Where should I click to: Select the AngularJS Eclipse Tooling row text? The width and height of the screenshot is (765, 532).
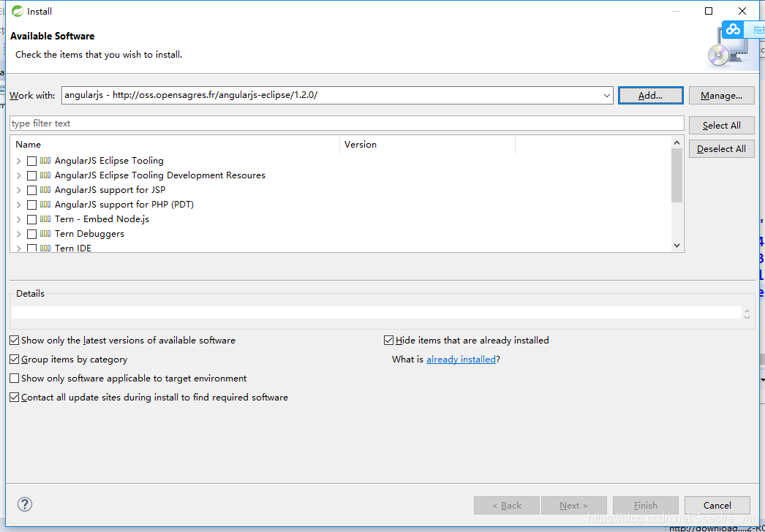(109, 161)
